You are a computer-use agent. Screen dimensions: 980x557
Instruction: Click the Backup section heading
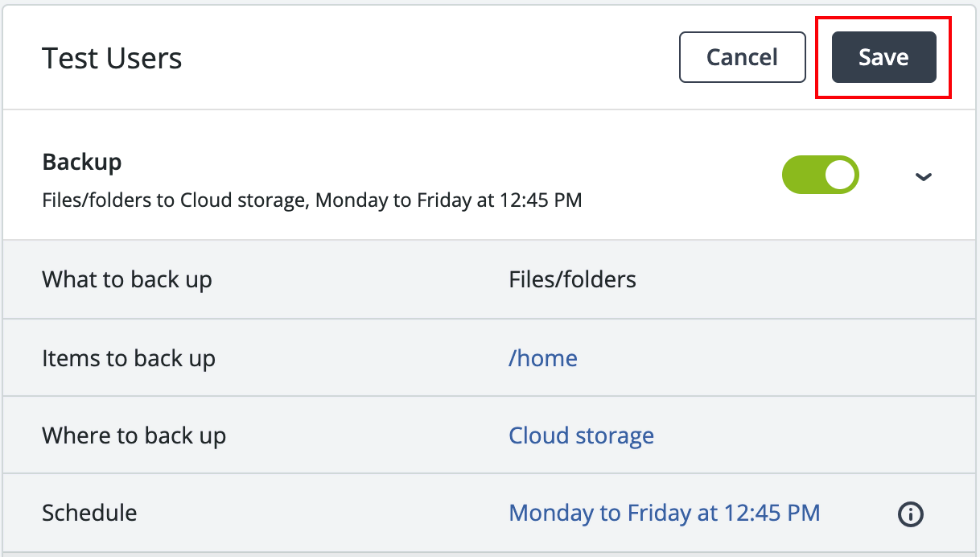[x=81, y=162]
